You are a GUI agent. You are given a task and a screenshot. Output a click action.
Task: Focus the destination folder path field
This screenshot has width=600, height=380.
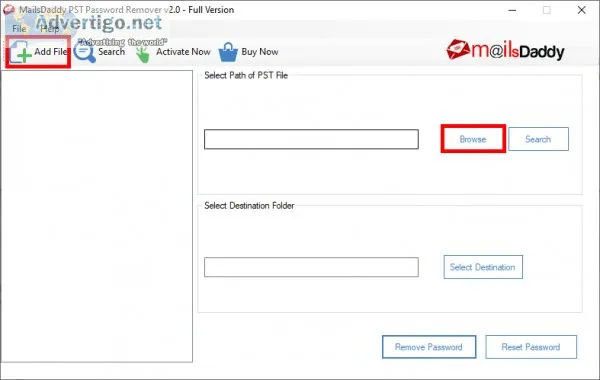(x=311, y=267)
